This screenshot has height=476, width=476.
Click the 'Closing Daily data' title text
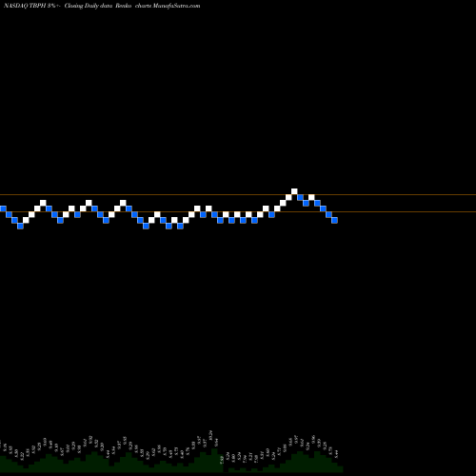tap(89, 6)
